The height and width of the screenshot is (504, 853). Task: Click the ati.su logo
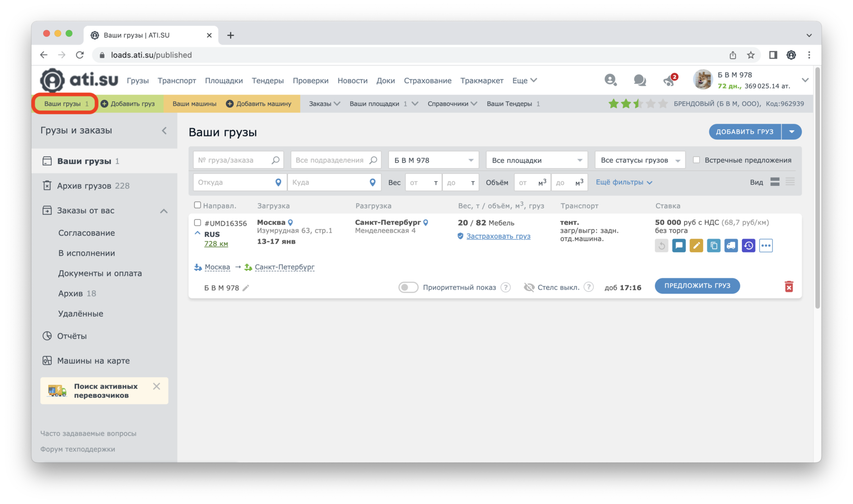(79, 80)
